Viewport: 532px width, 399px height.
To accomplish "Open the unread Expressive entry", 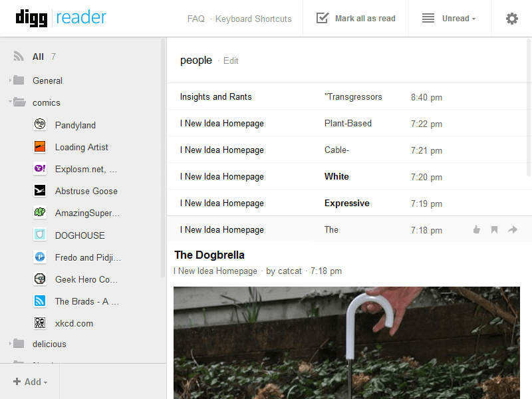I will [348, 203].
